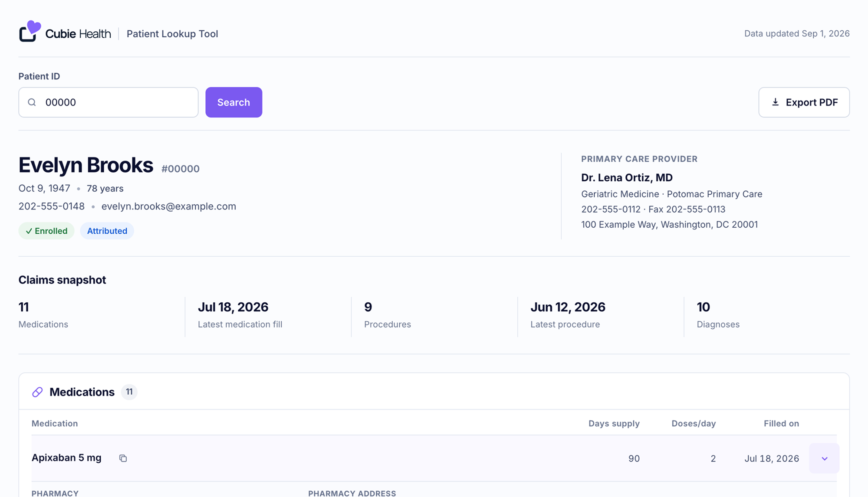
Task: Click the pill icon beside Medications heading
Action: [37, 392]
